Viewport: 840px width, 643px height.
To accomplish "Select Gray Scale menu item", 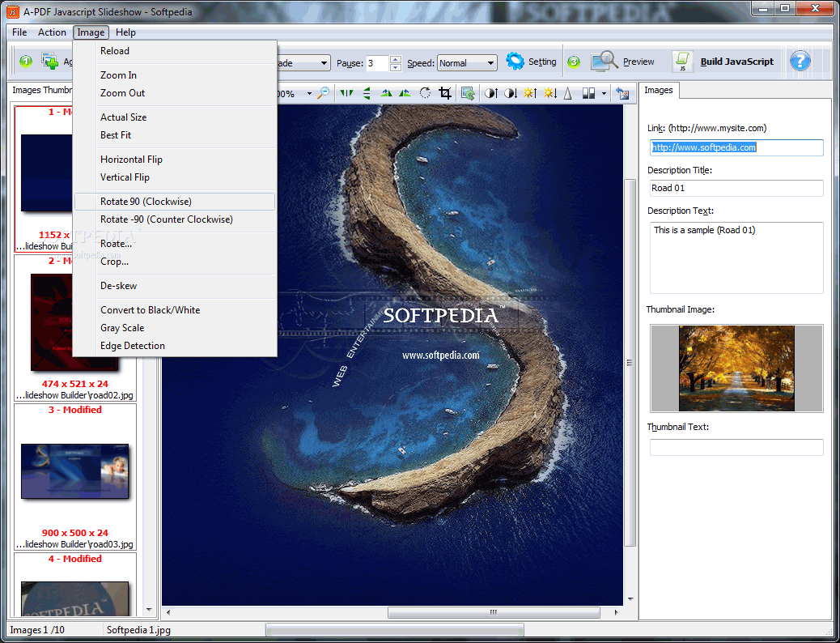I will click(x=175, y=328).
